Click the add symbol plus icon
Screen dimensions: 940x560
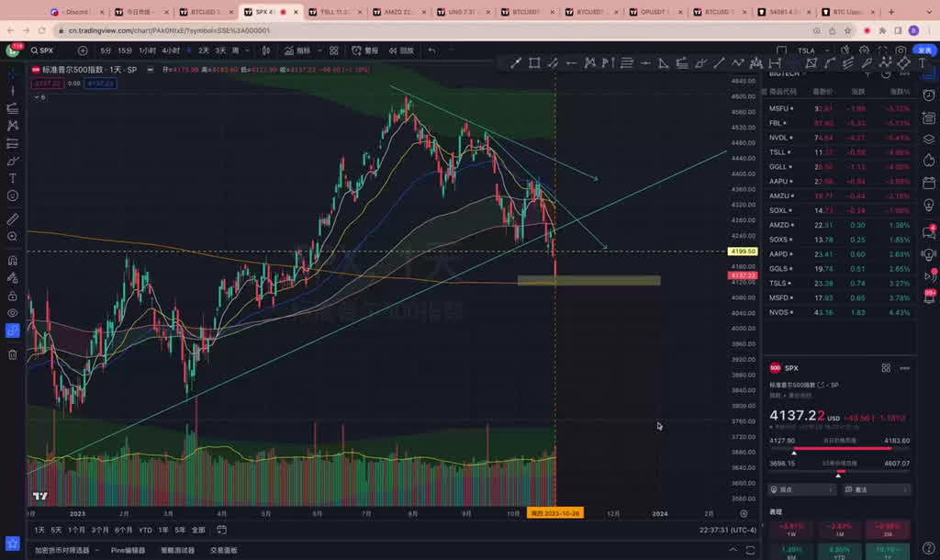click(84, 50)
